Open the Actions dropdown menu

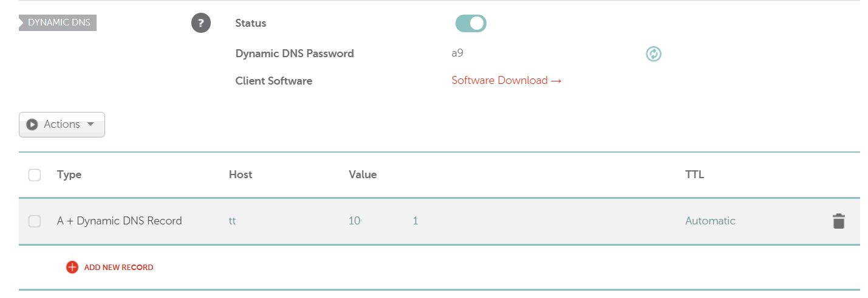(62, 125)
